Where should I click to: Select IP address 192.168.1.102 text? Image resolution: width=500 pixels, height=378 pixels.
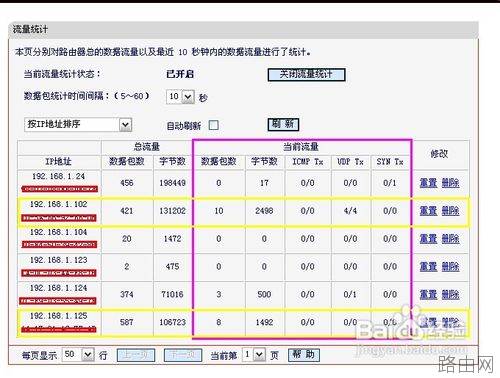[x=59, y=204]
